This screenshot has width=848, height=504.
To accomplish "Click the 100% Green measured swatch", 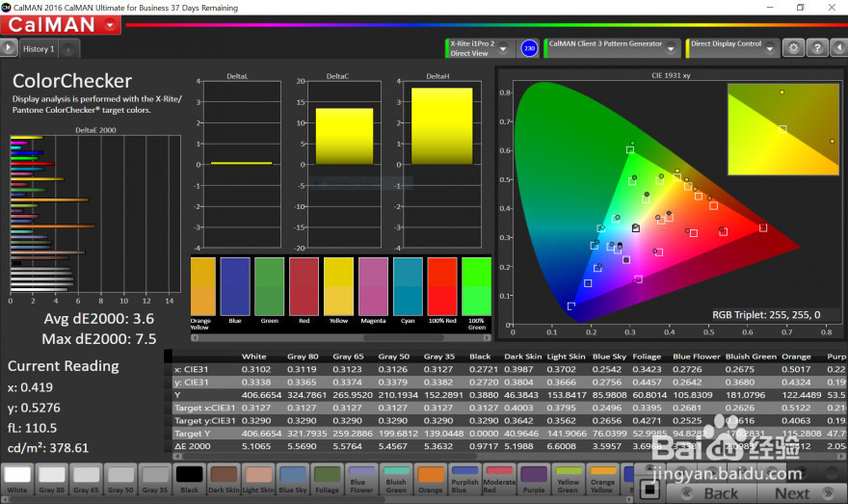I will pos(476,286).
